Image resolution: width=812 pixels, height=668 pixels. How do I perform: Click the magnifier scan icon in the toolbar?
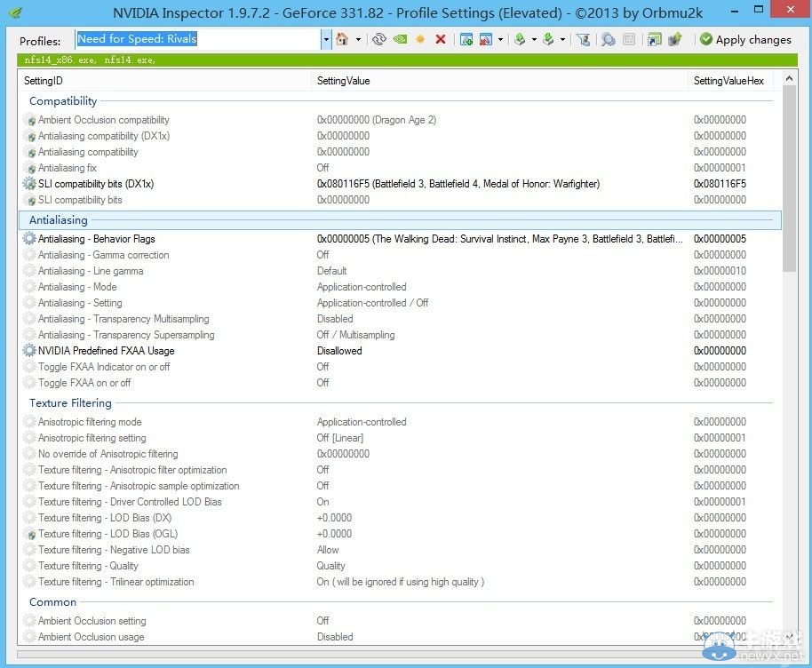click(608, 39)
